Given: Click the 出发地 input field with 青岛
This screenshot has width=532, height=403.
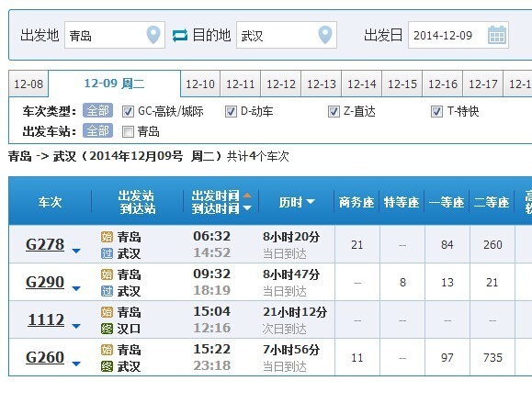Looking at the screenshot, I should [x=115, y=35].
